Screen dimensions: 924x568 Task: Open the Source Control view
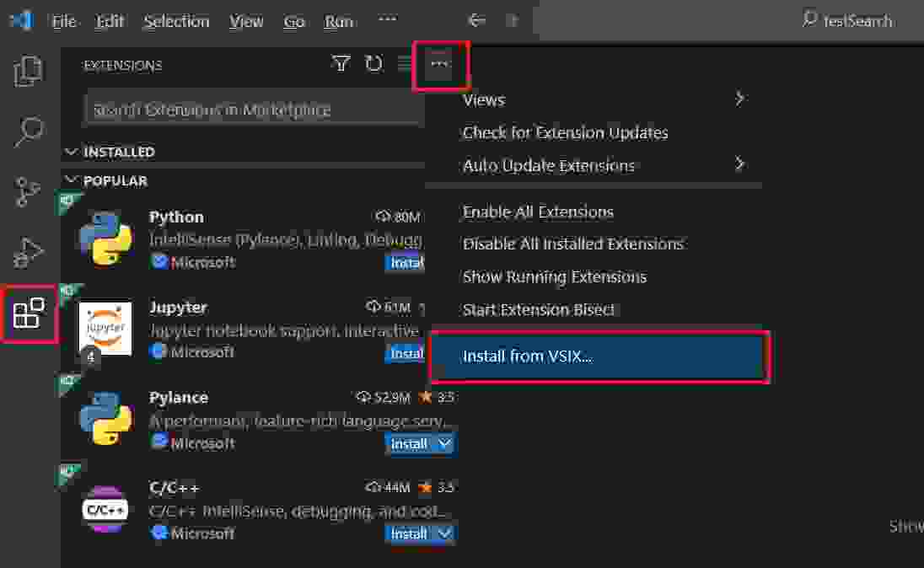28,191
